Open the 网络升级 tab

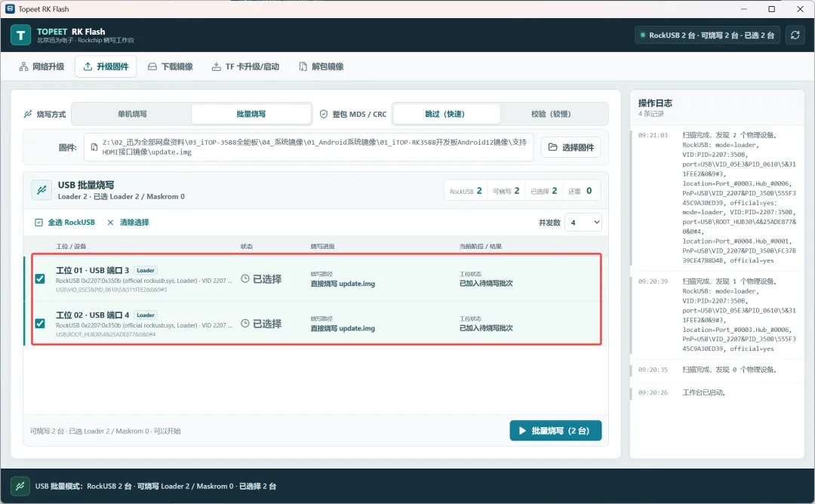point(42,66)
